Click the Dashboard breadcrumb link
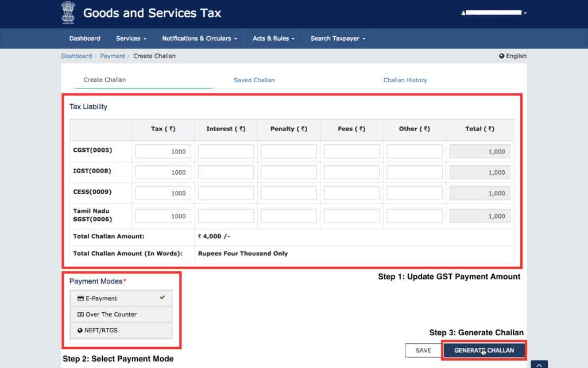This screenshot has width=588, height=368. tap(76, 56)
